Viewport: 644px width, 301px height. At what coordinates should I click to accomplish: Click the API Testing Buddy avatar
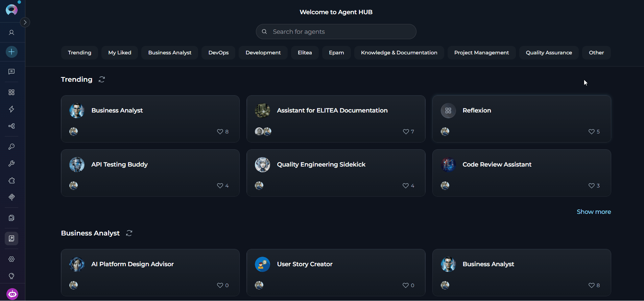coord(77,165)
